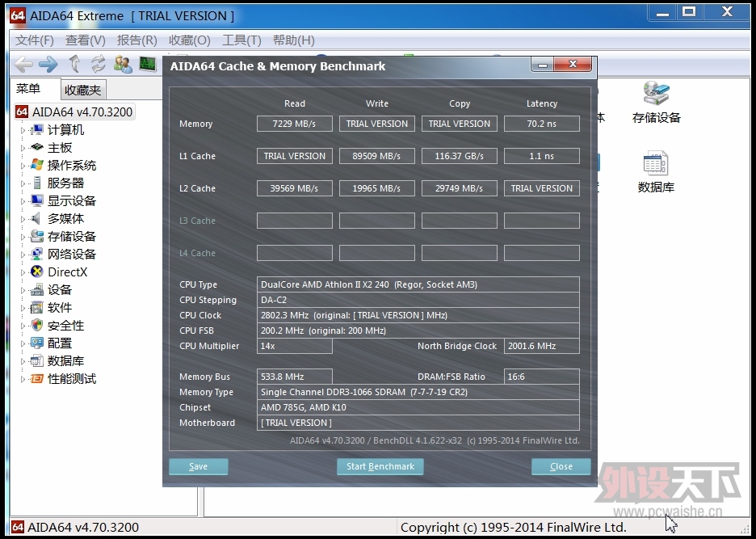The width and height of the screenshot is (756, 539).
Task: Maximize the AIDA64 Extreme main window
Action: pyautogui.click(x=690, y=11)
